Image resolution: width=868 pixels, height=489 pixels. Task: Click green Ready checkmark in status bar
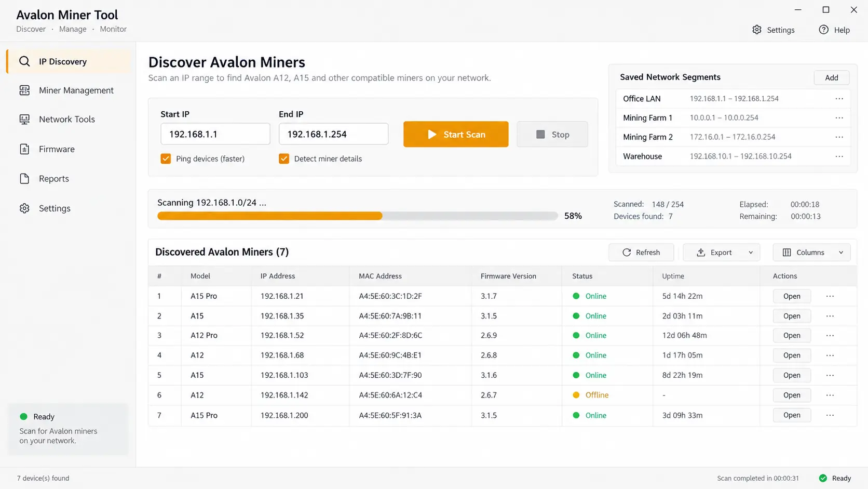(x=823, y=478)
